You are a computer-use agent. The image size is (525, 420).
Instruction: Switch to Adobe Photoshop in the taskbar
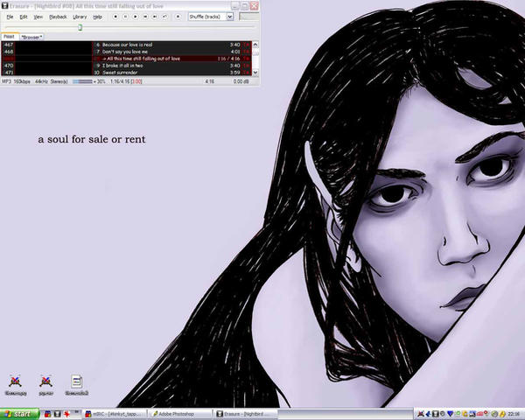[x=179, y=414]
